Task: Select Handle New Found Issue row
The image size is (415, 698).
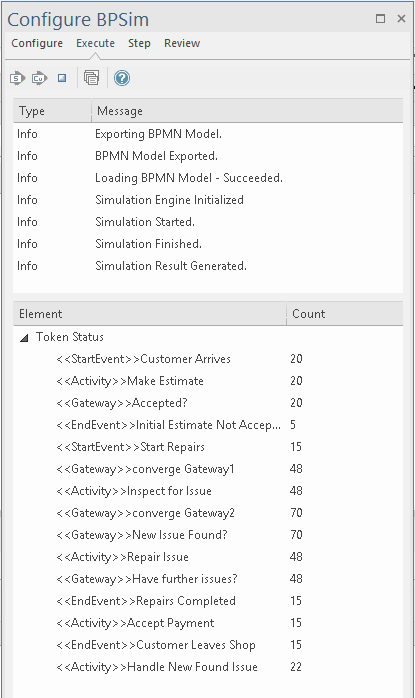Action: pos(208,667)
